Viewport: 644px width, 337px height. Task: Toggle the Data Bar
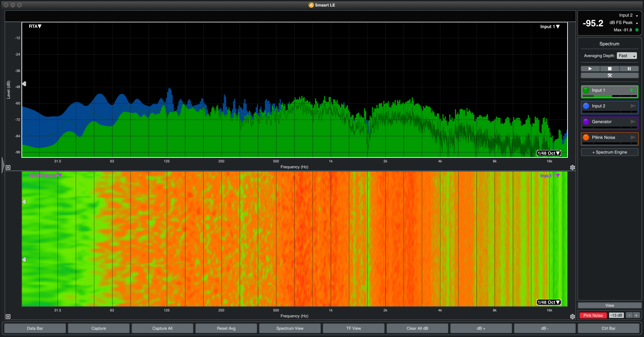pyautogui.click(x=35, y=328)
